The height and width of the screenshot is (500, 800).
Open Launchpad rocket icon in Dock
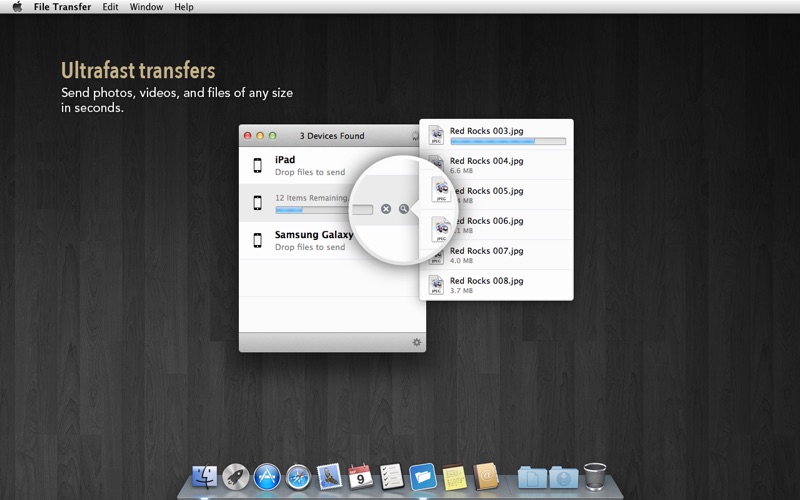pos(236,477)
